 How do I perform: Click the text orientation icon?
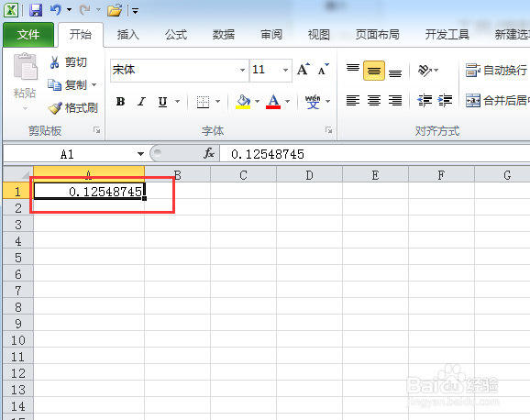(425, 71)
